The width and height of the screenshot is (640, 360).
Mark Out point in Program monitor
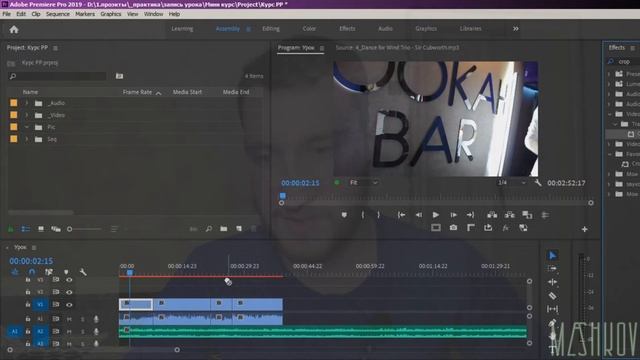(x=378, y=215)
